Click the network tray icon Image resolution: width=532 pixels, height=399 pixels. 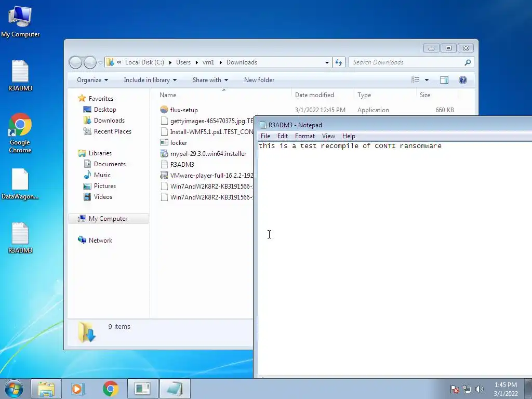[x=467, y=389]
